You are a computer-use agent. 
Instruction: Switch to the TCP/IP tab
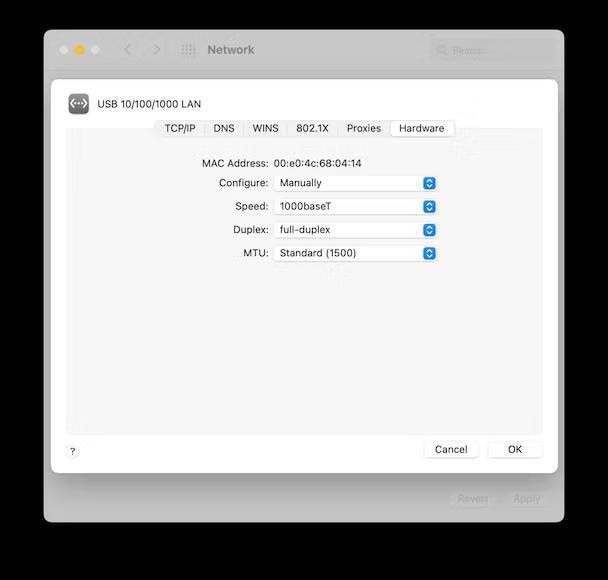coord(180,128)
